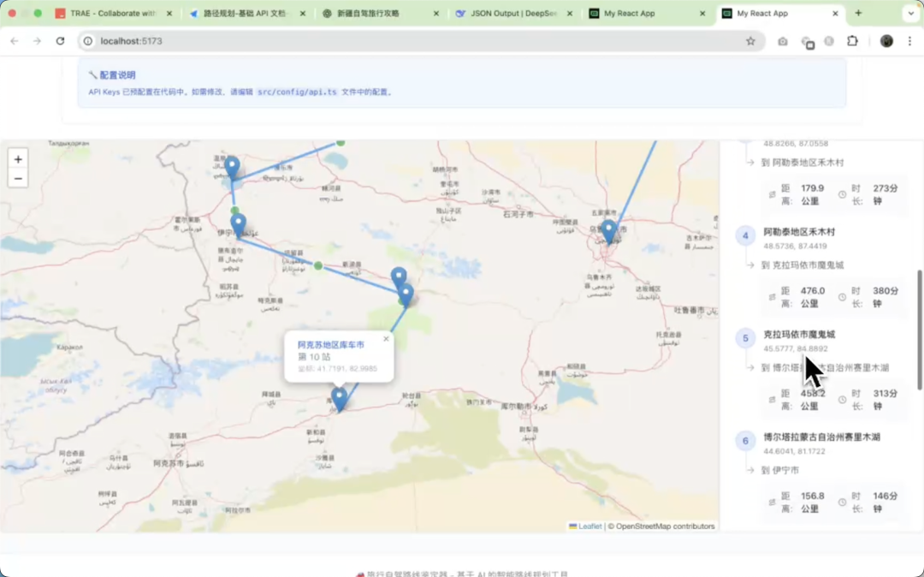The height and width of the screenshot is (577, 924).
Task: Open a new browser tab
Action: point(858,14)
